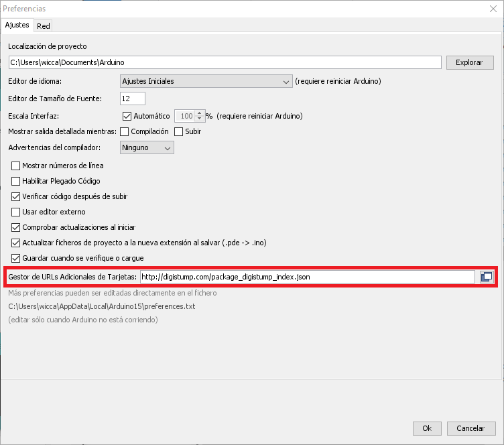Enable Mostrar números de línea checkbox
This screenshot has height=445, width=504.
click(x=17, y=166)
